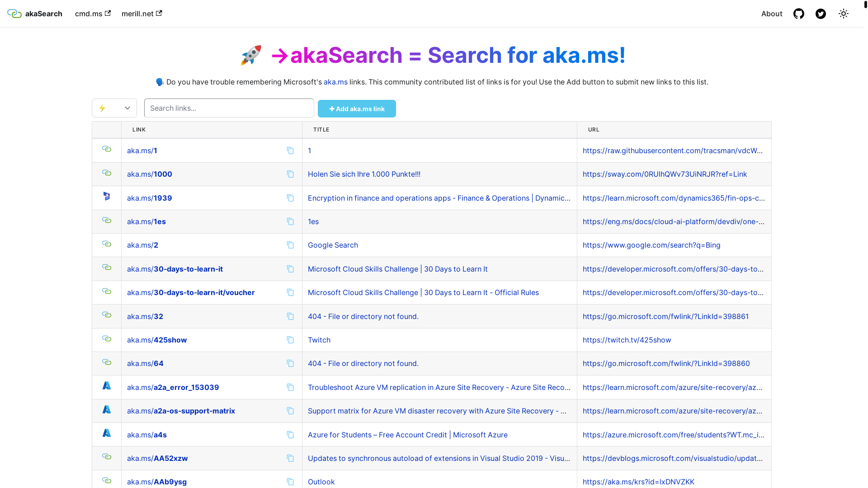This screenshot has width=868, height=488.
Task: Copy the aka.ms/a4s link
Action: tap(290, 435)
